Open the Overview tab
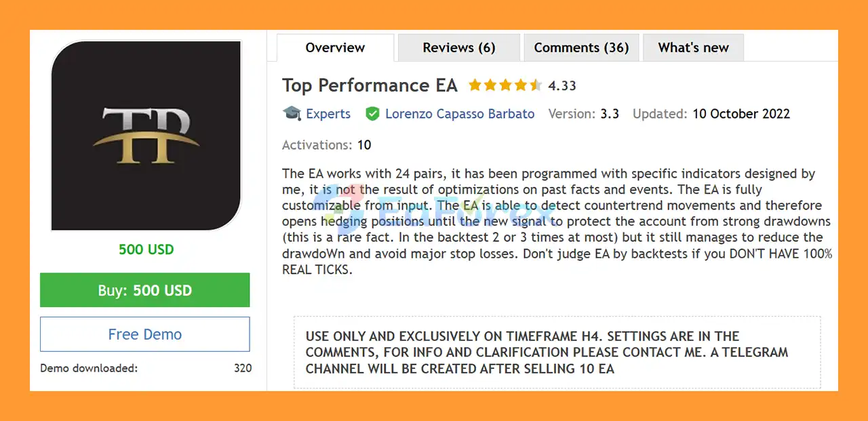 tap(335, 47)
